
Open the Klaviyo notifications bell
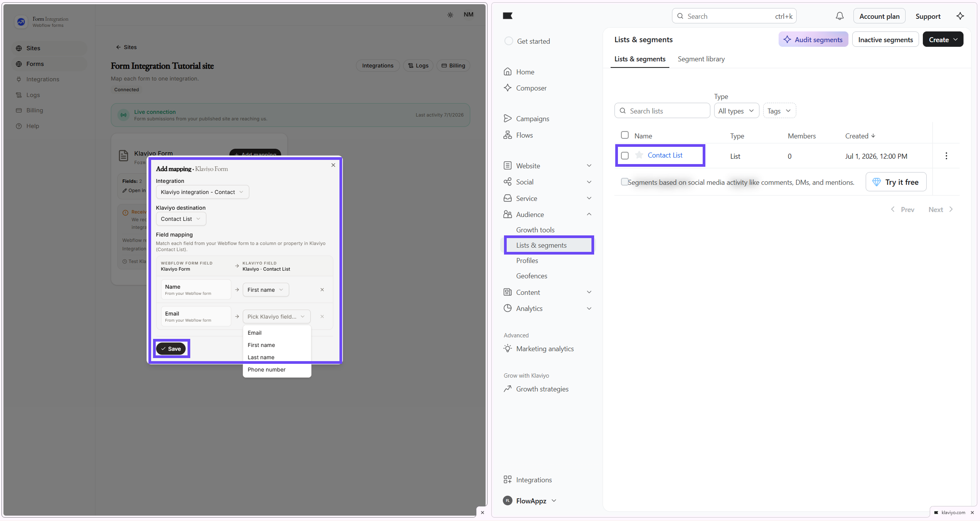point(840,16)
